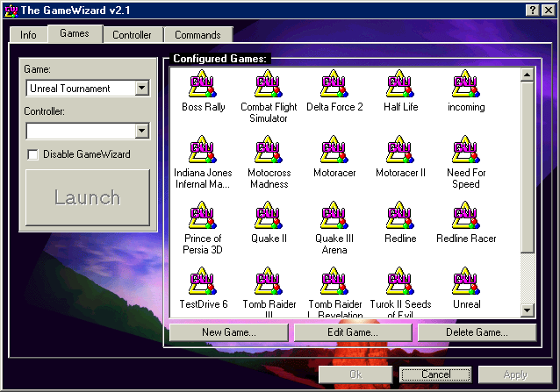Select the Prince of Persia 3D icon
This screenshot has height=392, width=560.
tap(203, 215)
